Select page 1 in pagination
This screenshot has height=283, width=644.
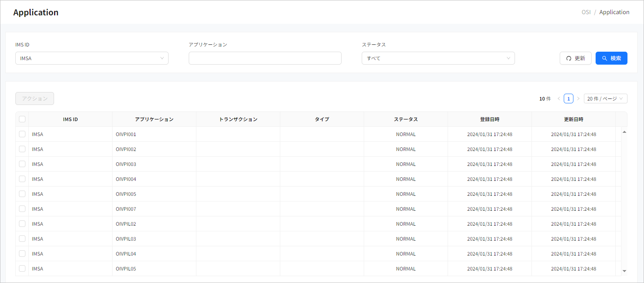pos(568,99)
